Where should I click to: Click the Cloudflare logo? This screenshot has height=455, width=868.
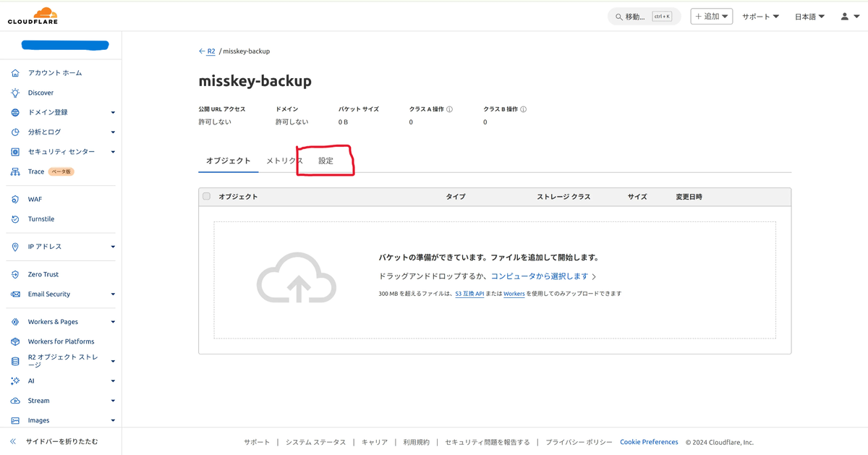(33, 16)
